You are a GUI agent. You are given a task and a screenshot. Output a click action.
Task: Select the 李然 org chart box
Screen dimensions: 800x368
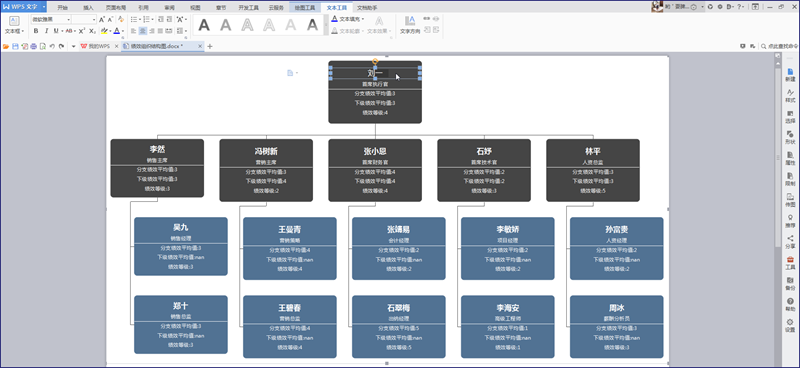point(157,168)
